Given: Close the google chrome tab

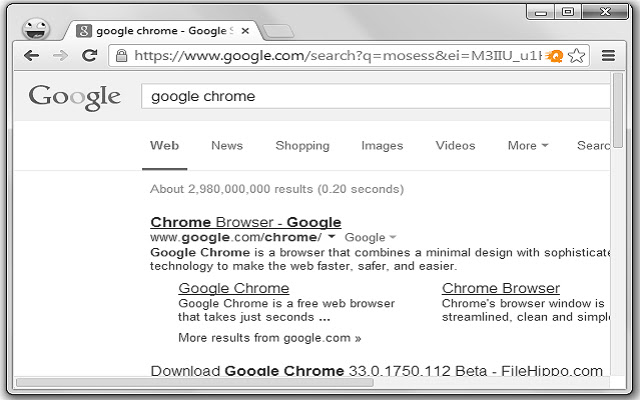Looking at the screenshot, I should tap(246, 31).
